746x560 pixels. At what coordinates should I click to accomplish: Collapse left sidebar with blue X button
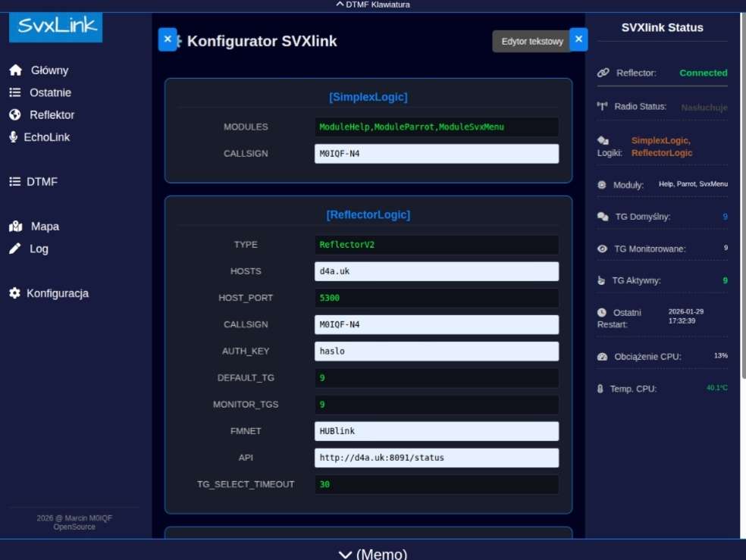pyautogui.click(x=168, y=39)
